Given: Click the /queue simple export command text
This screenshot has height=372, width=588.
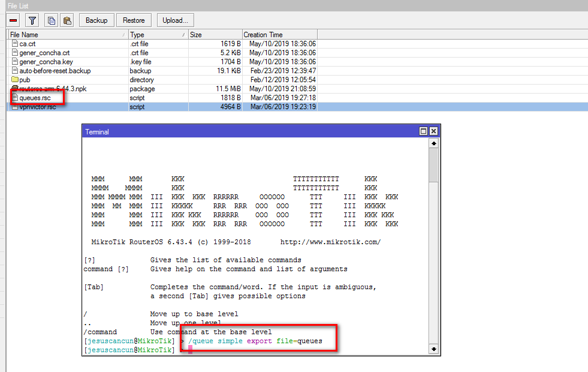Looking at the screenshot, I should click(x=255, y=341).
